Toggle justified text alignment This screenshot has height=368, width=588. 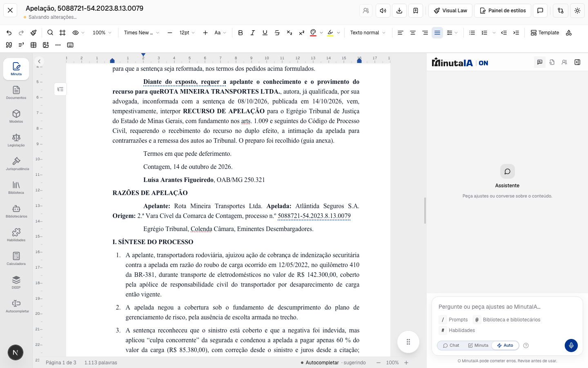(437, 33)
